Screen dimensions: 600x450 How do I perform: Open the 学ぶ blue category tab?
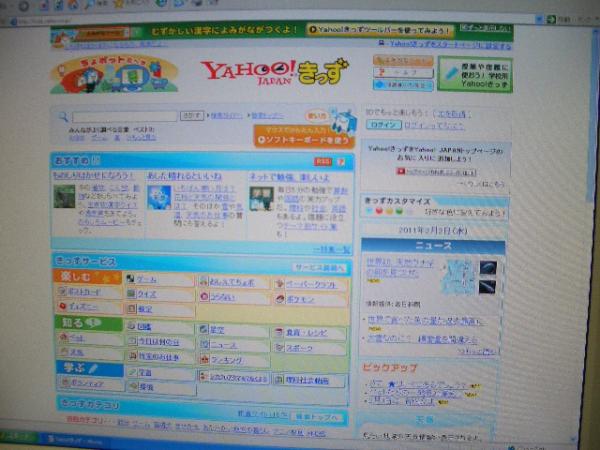point(90,368)
